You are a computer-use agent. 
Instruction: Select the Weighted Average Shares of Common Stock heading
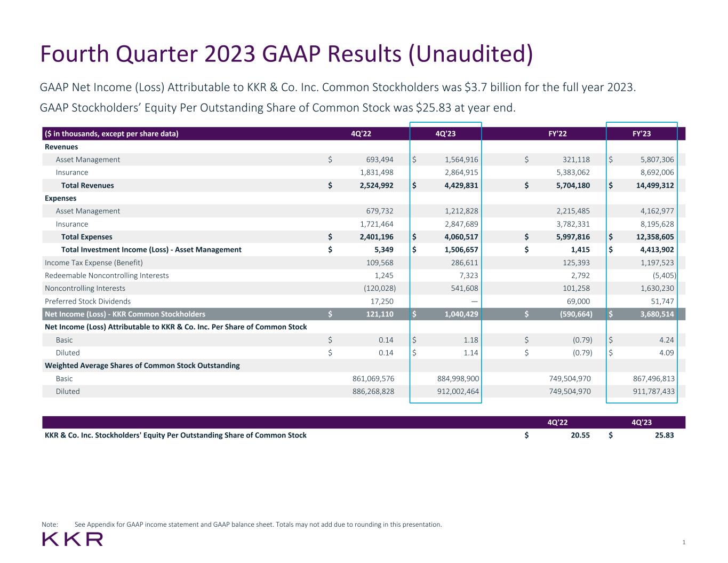point(142,366)
